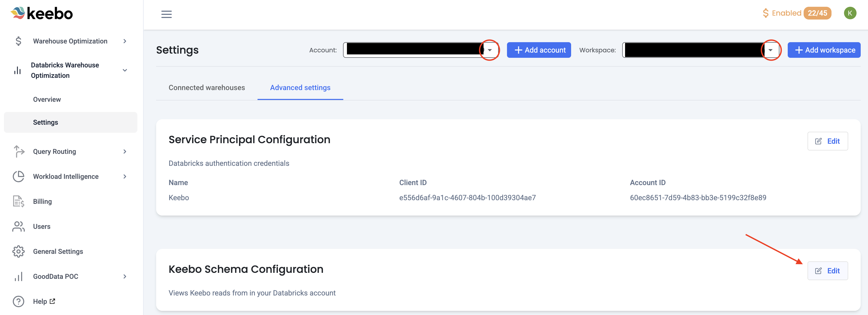The image size is (868, 315).
Task: Select the Billing document icon
Action: pos(18,201)
